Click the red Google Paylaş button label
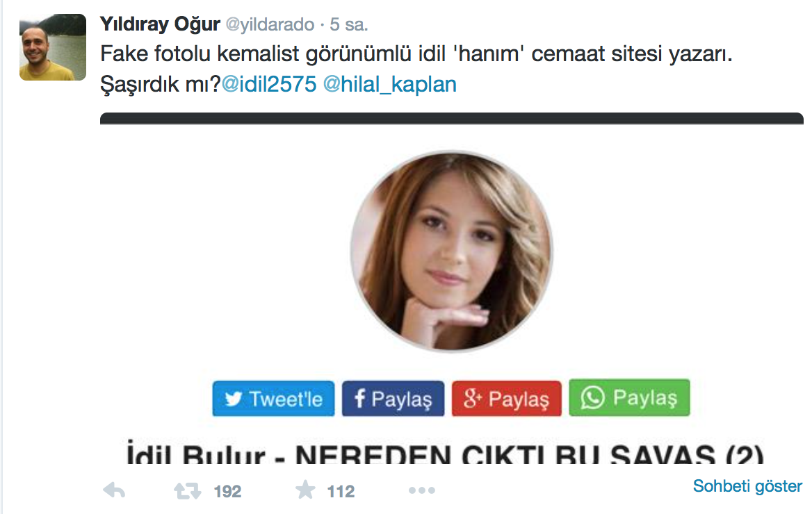 pyautogui.click(x=519, y=399)
